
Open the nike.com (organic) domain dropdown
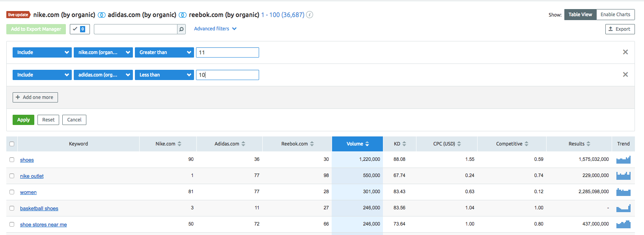click(x=103, y=52)
